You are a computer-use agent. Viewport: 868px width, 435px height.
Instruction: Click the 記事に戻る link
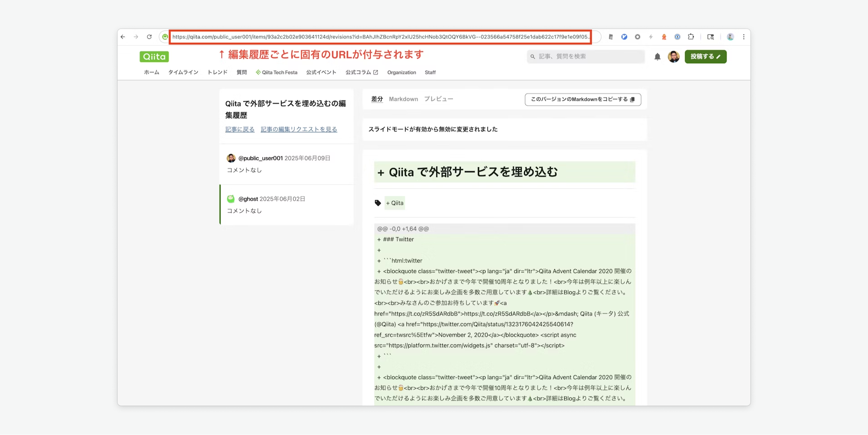pyautogui.click(x=240, y=129)
